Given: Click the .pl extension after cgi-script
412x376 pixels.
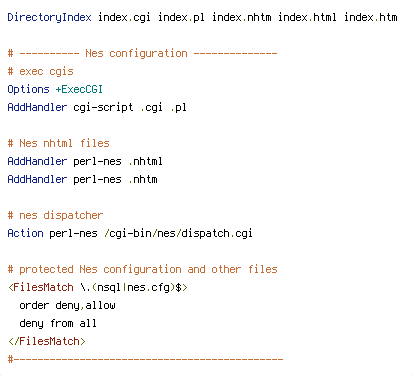Looking at the screenshot, I should 178,107.
